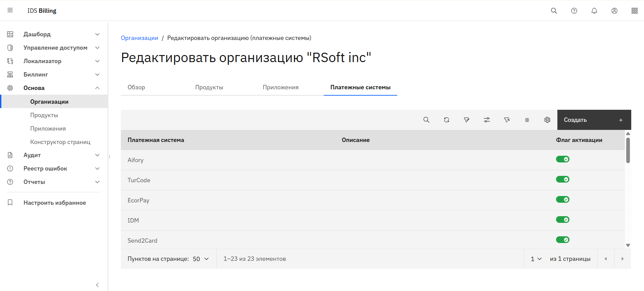The height and width of the screenshot is (291, 644).
Task: Toggle the TurCode activation switch
Action: 562,179
